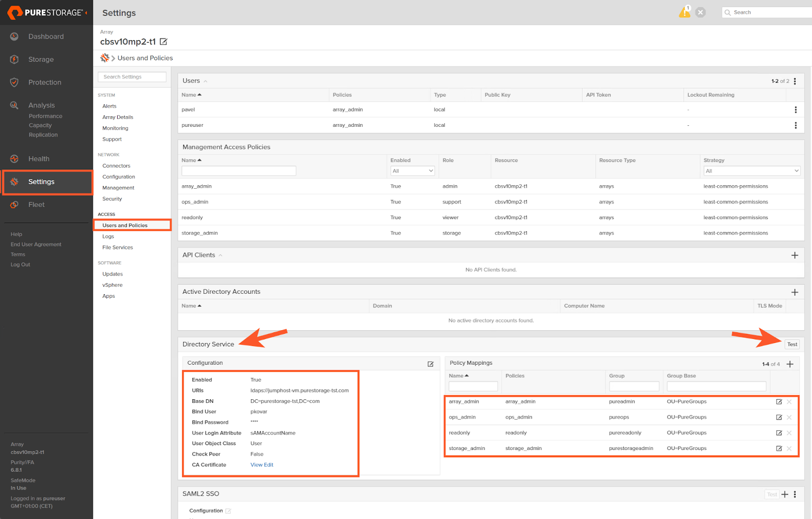Click View Edit for CA Certificate
Viewport: 812px width, 519px height.
[x=262, y=465]
